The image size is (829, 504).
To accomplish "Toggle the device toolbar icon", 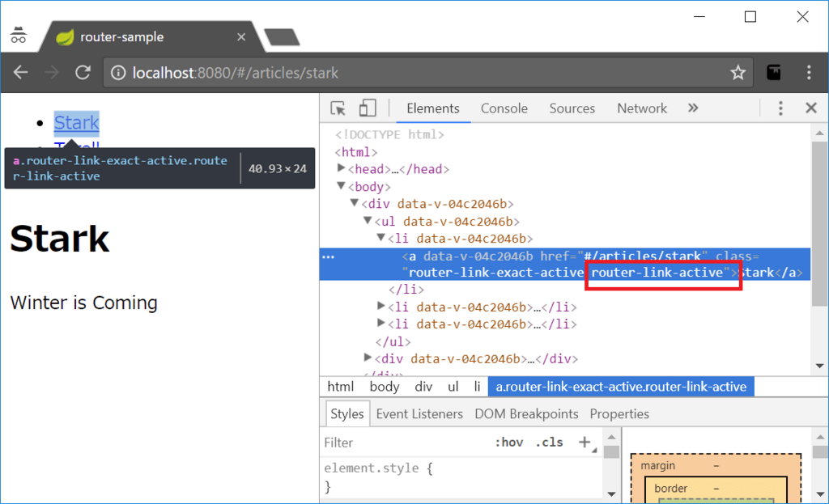I will click(x=368, y=108).
